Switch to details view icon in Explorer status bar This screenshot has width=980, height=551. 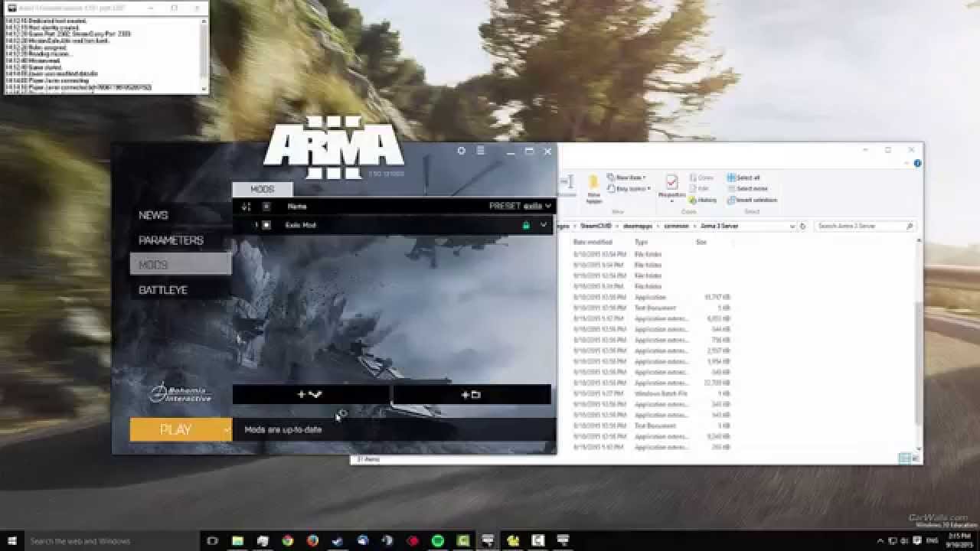pyautogui.click(x=903, y=458)
